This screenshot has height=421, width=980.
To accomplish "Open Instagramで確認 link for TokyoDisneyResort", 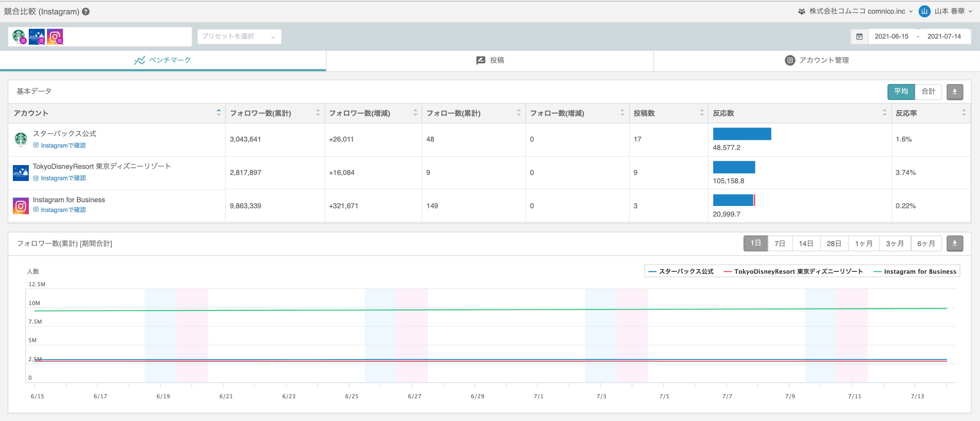I will [x=59, y=178].
